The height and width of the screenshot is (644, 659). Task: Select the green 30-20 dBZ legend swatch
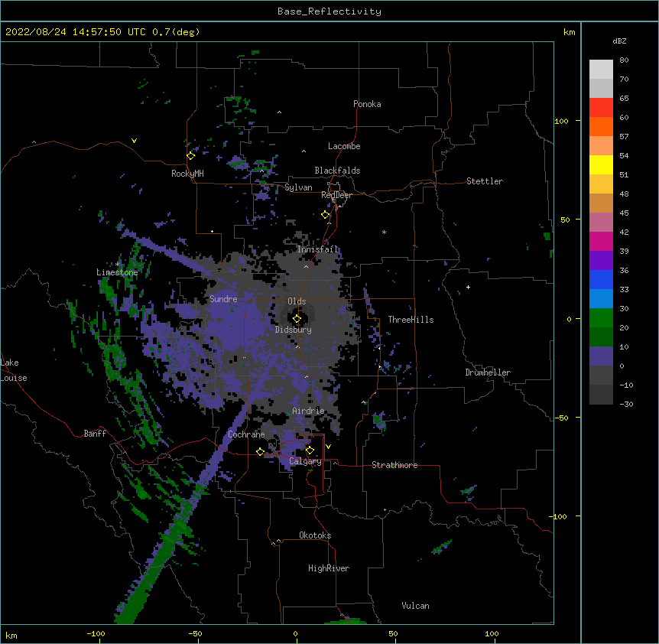click(x=601, y=318)
